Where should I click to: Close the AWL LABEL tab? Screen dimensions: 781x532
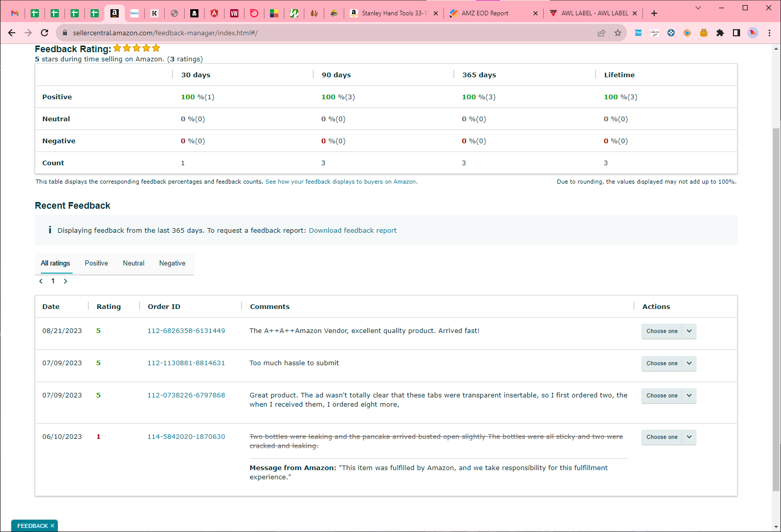click(635, 13)
